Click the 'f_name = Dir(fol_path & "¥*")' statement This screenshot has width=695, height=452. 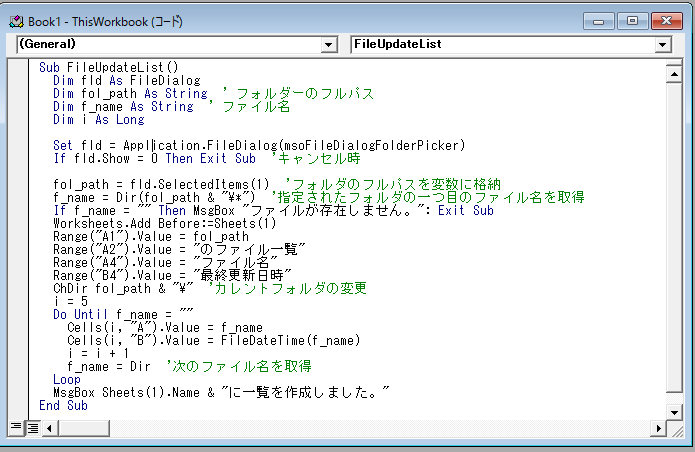pos(154,198)
